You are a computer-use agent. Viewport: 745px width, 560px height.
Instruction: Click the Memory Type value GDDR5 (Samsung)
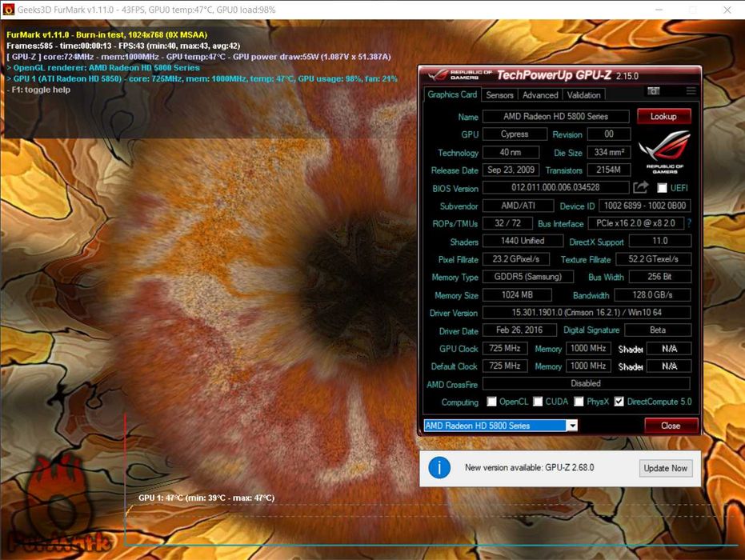[x=528, y=277]
